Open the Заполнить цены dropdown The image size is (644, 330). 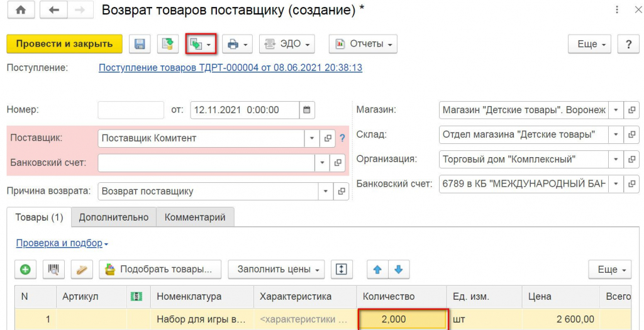[x=277, y=270]
